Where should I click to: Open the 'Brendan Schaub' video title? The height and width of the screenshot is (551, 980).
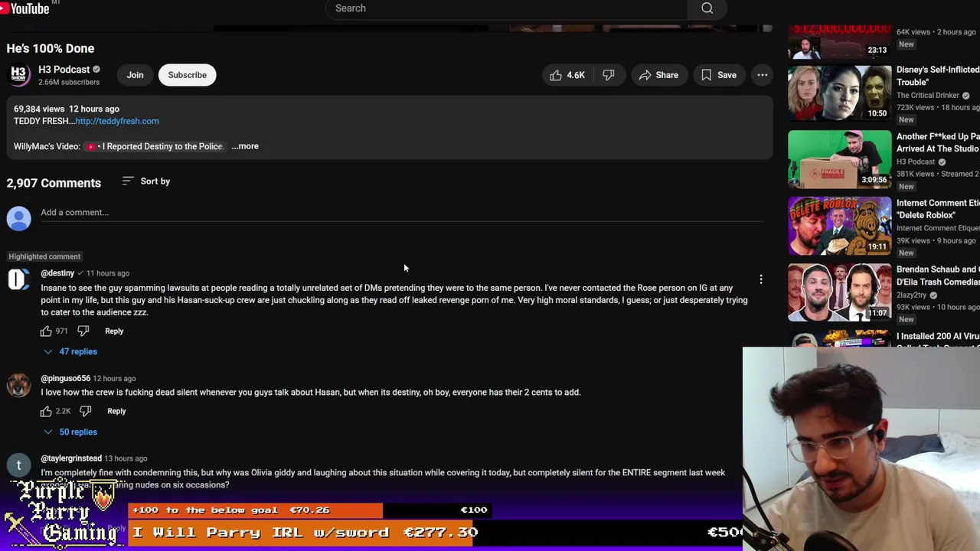(x=937, y=275)
